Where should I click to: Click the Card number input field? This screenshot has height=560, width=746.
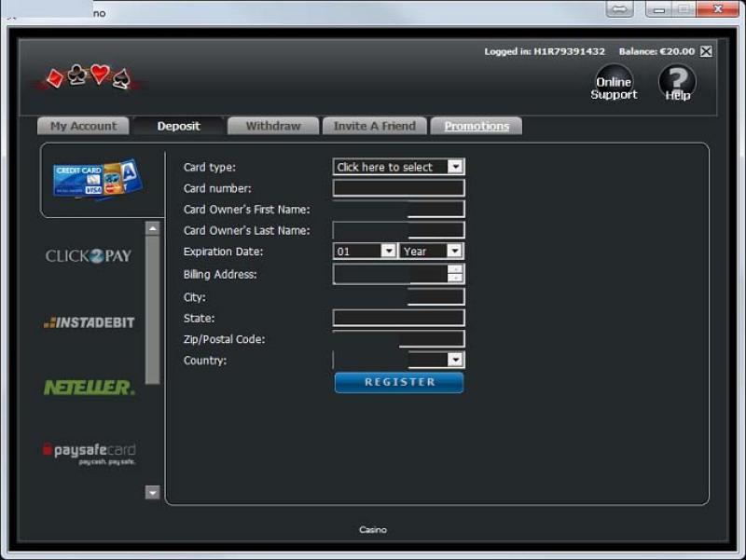(x=398, y=188)
